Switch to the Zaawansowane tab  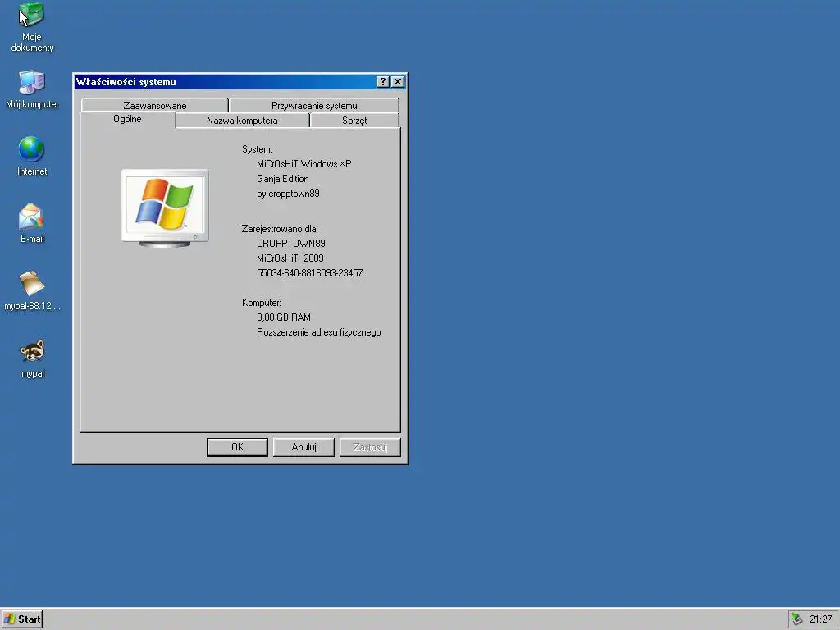pos(155,106)
